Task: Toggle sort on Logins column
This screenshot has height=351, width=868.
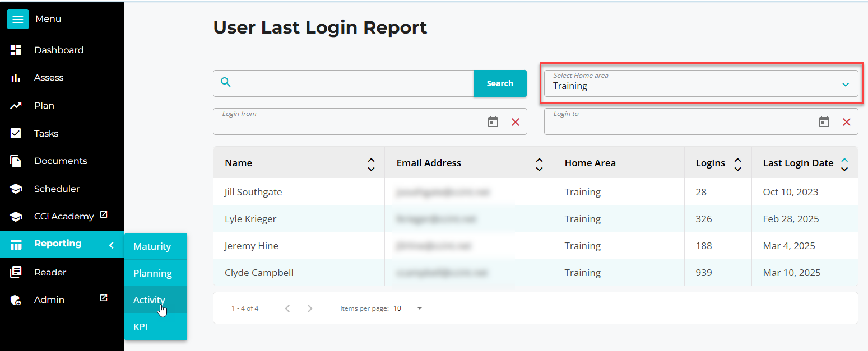Action: pos(737,163)
